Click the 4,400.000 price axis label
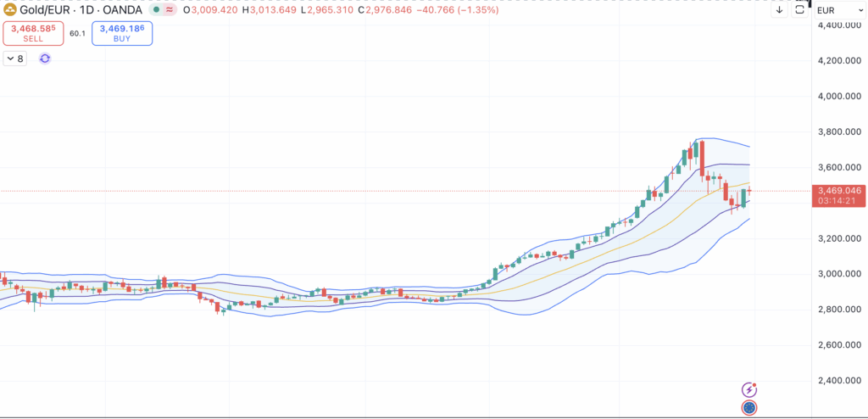Screen dimensions: 868x419 839,25
